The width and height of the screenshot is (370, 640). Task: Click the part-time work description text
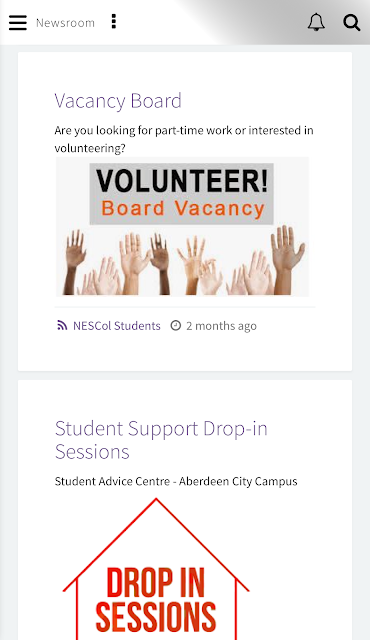click(184, 139)
